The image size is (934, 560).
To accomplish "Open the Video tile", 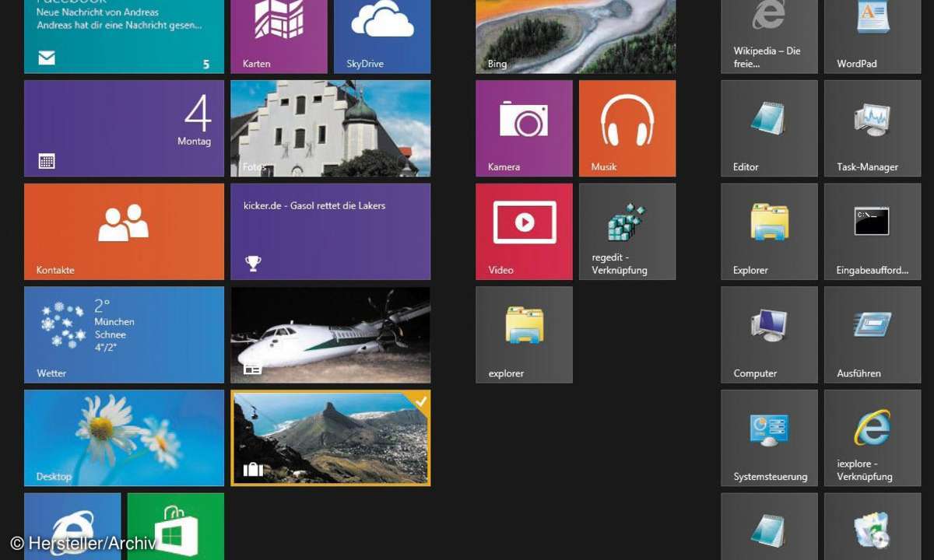I will click(x=524, y=232).
